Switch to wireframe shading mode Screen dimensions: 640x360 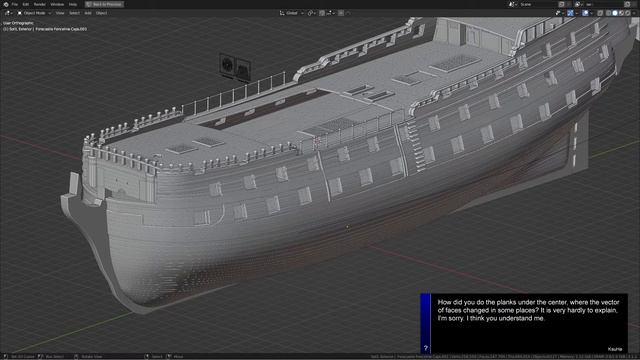point(609,13)
